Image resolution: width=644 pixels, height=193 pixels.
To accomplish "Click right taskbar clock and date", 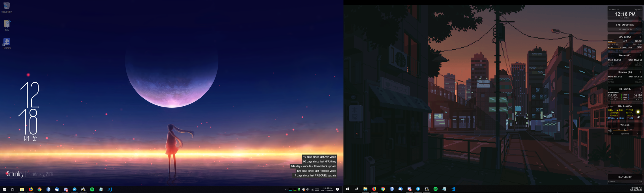I will 636,189.
